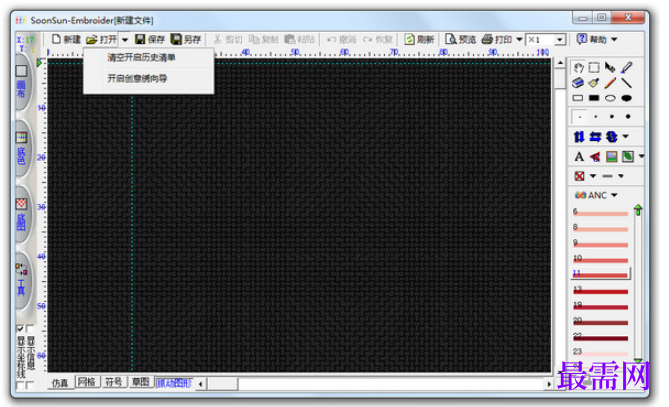The width and height of the screenshot is (669, 407).
Task: Open the Print dropdown arrow
Action: pos(519,39)
